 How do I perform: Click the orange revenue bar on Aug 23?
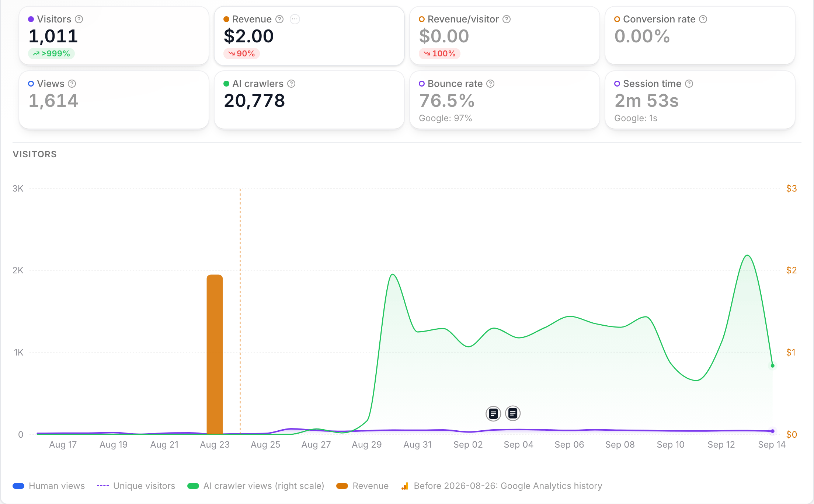tap(215, 354)
